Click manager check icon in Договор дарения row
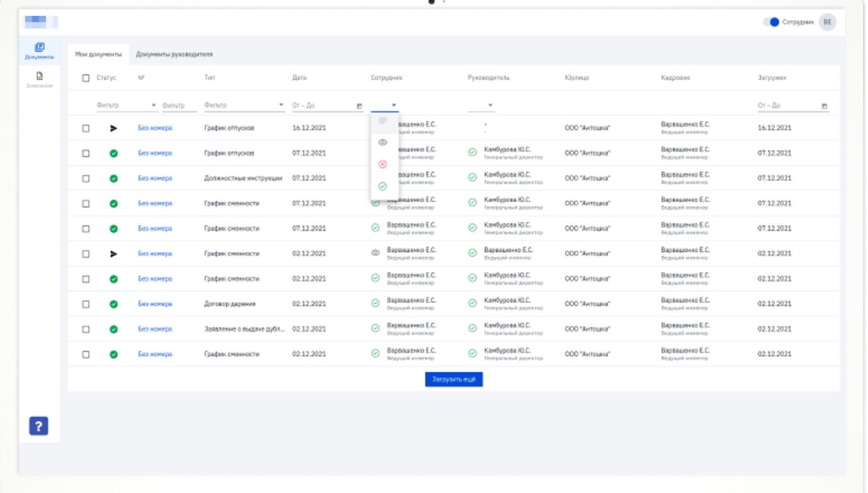 point(472,303)
